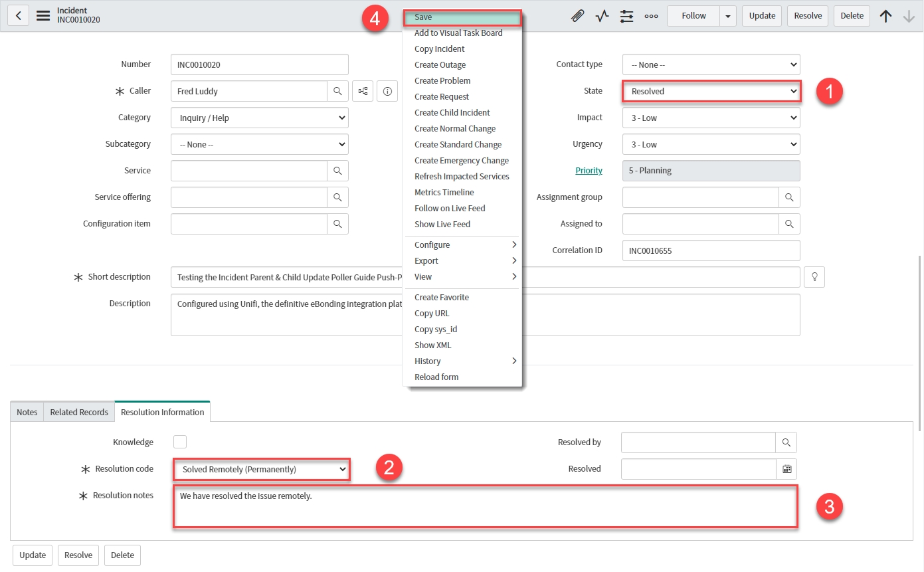The image size is (924, 572).
Task: Toggle the Knowledge checkbox
Action: pyautogui.click(x=180, y=442)
